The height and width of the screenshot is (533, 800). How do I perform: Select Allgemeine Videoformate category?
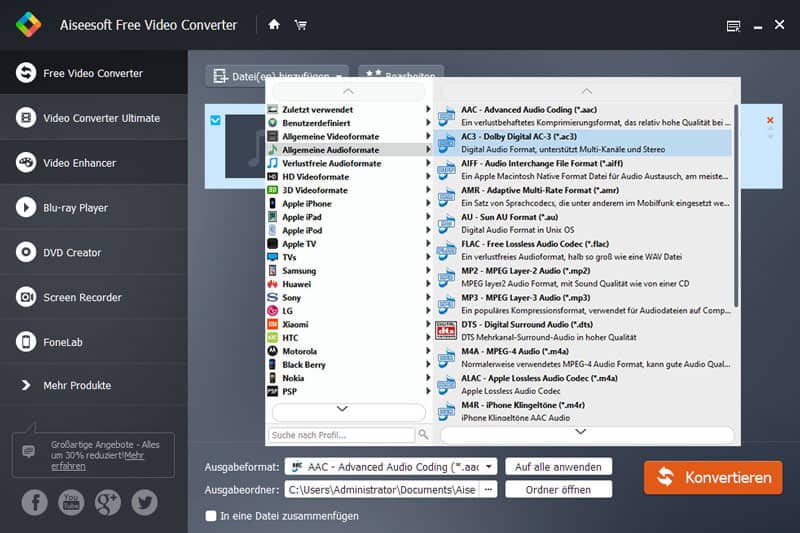[x=349, y=136]
